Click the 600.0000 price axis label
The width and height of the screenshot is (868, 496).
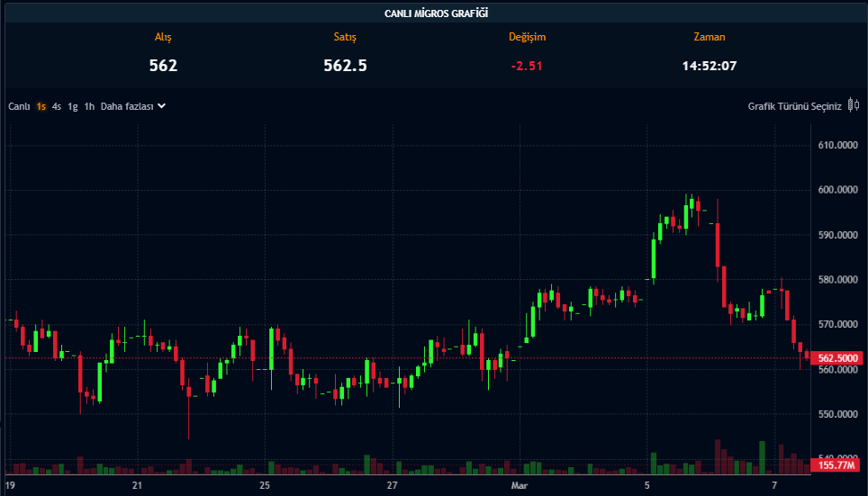pos(838,190)
